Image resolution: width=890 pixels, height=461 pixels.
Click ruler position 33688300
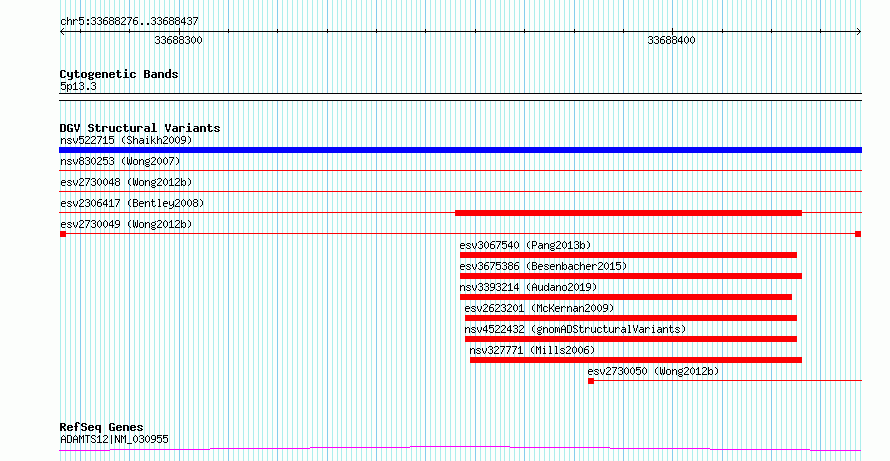coord(178,40)
